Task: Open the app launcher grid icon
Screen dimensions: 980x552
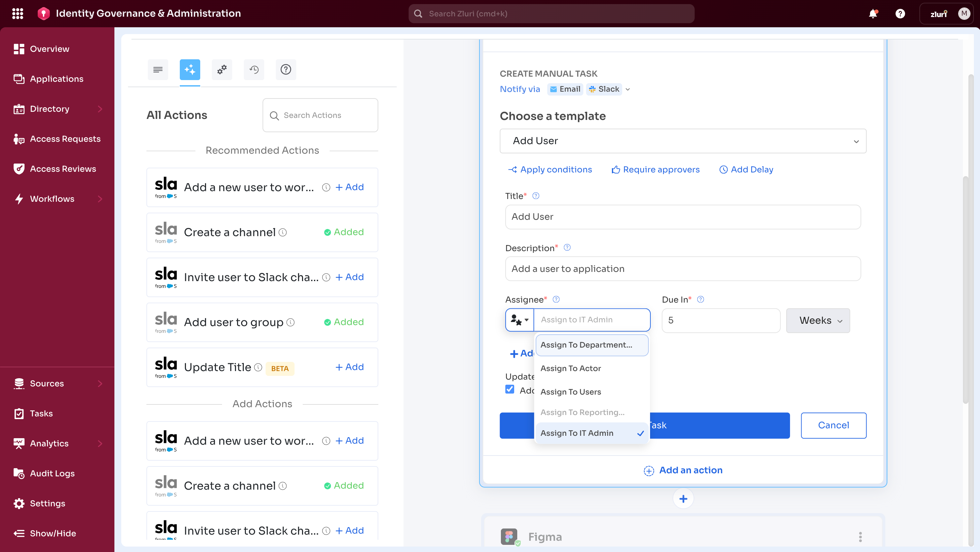Action: pos(17,14)
